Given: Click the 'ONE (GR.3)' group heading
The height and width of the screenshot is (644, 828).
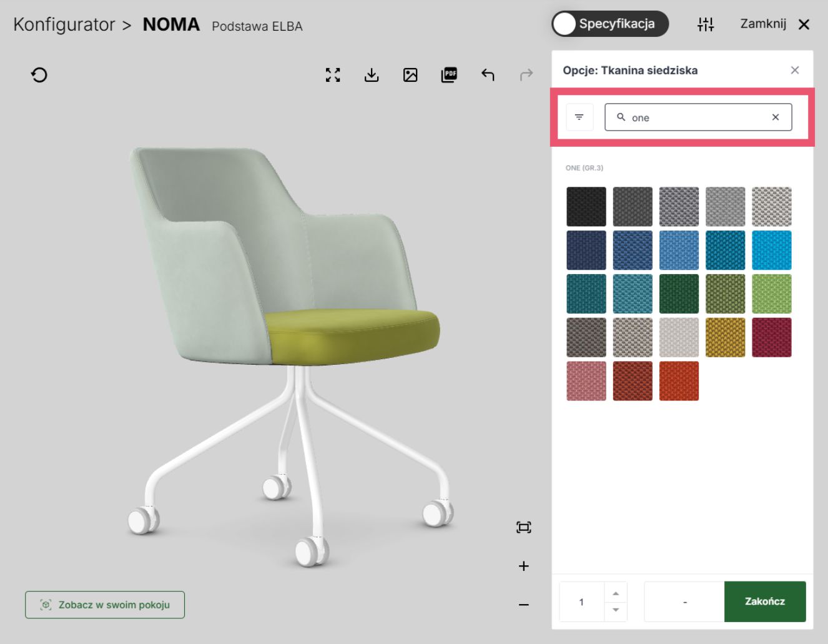Looking at the screenshot, I should coord(584,168).
